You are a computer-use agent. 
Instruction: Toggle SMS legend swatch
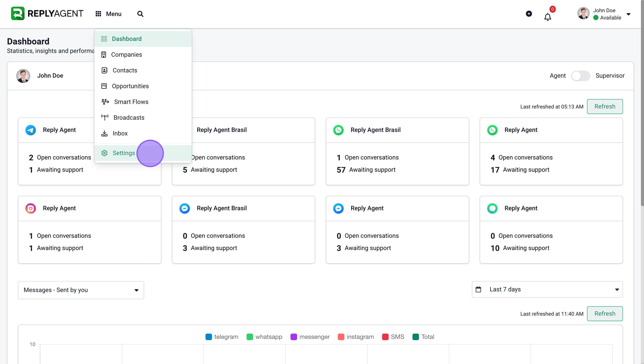point(385,337)
